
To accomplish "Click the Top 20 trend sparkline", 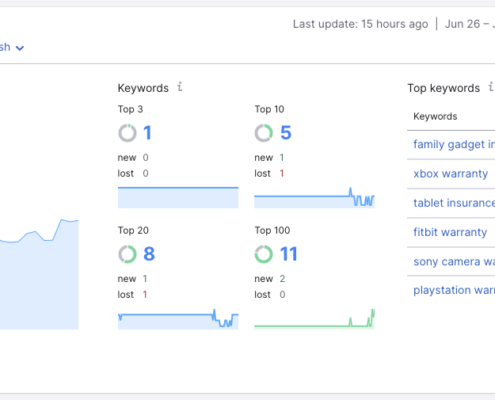I will pos(178,319).
